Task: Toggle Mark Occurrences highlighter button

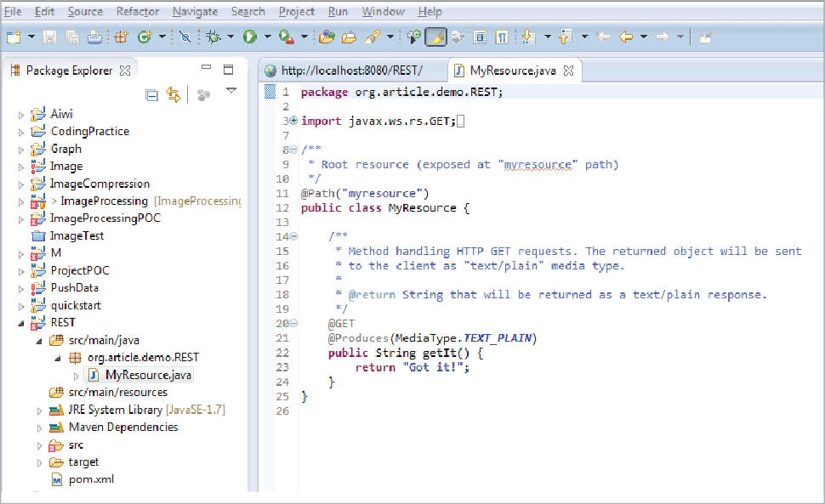Action: pos(435,37)
